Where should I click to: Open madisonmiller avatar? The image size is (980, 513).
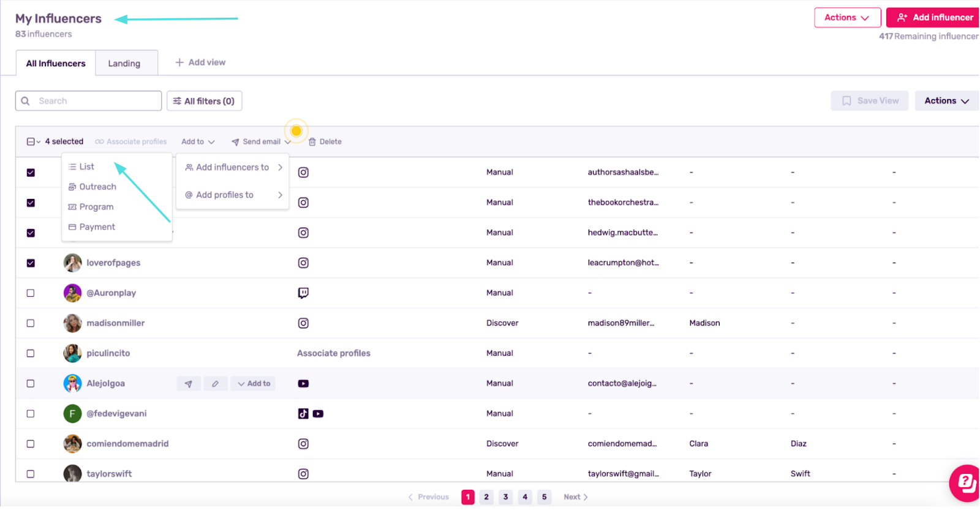(x=72, y=323)
